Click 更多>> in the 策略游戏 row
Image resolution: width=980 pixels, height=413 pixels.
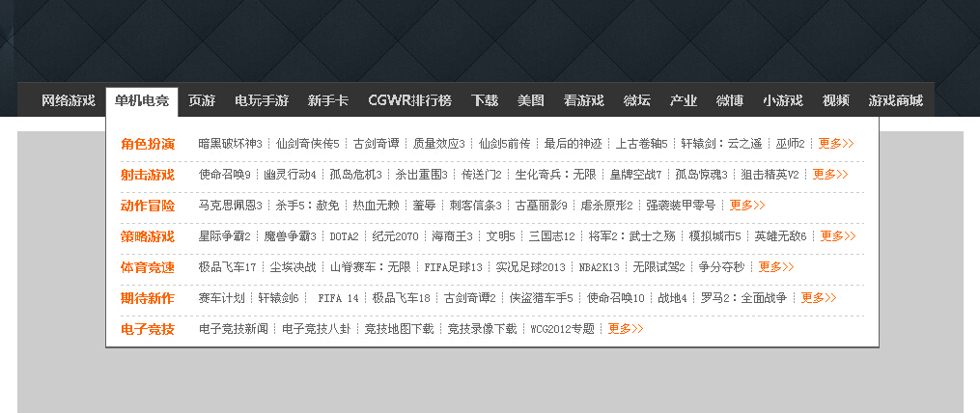(x=838, y=236)
